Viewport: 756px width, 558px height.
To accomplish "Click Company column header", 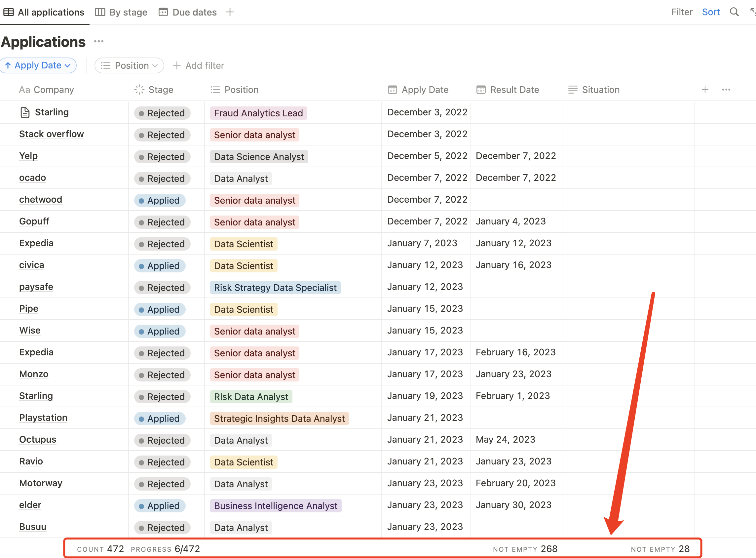I will point(47,90).
